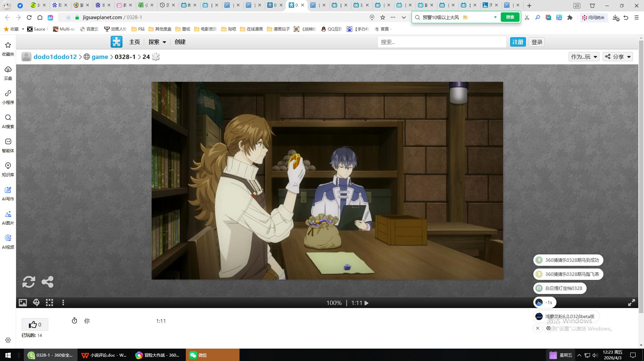Click the blue 注册 button
644x361 pixels.
[x=518, y=42]
